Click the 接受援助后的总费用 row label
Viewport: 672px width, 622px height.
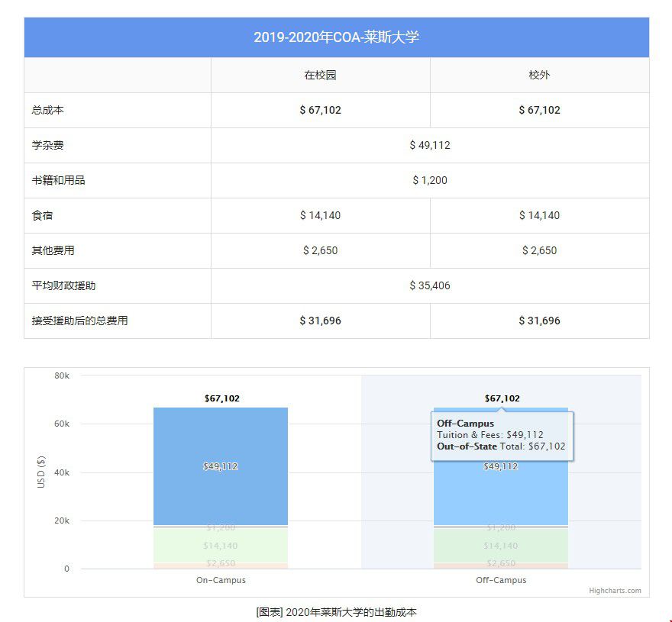(79, 321)
